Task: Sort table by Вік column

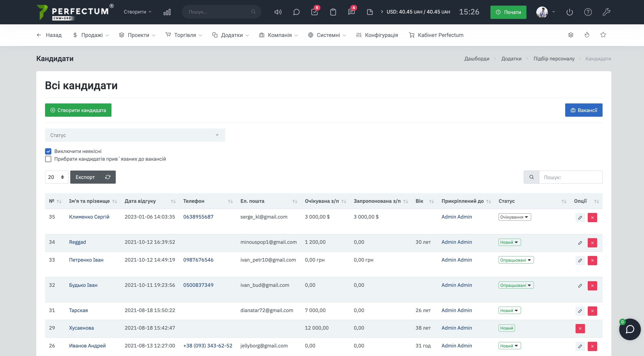Action: [x=424, y=201]
